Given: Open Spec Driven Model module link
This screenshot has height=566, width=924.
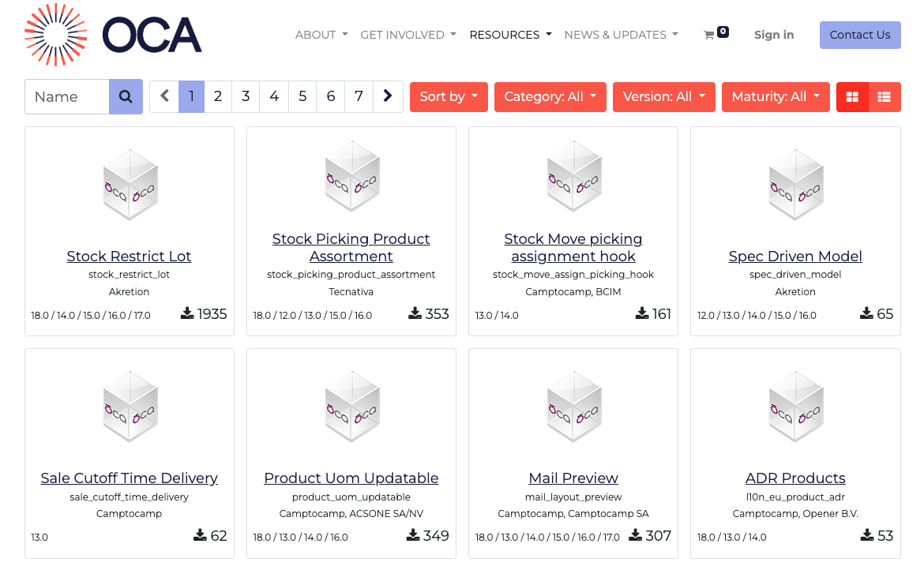Looking at the screenshot, I should point(795,257).
